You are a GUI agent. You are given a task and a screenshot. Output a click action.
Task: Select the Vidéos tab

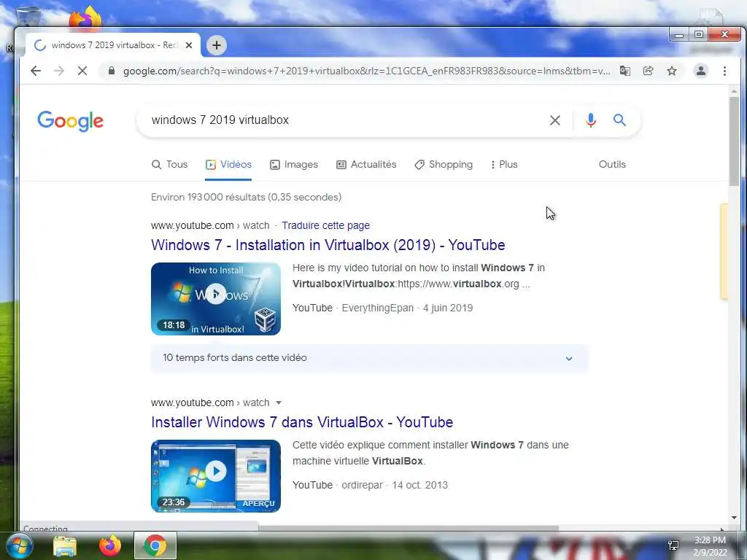[x=228, y=165]
